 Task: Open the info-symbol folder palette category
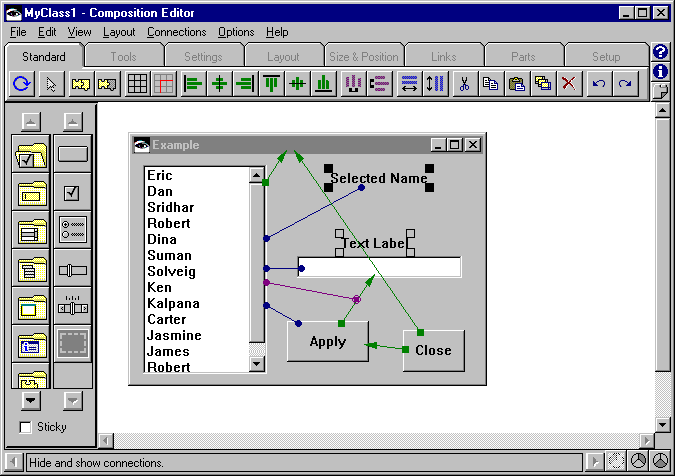31,343
